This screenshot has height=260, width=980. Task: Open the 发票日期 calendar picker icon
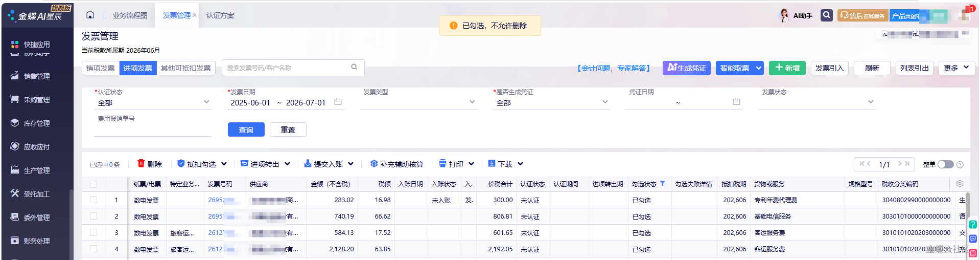pos(338,102)
